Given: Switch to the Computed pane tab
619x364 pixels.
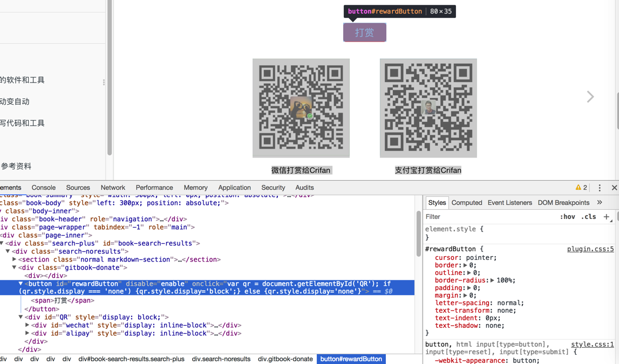Looking at the screenshot, I should point(467,203).
